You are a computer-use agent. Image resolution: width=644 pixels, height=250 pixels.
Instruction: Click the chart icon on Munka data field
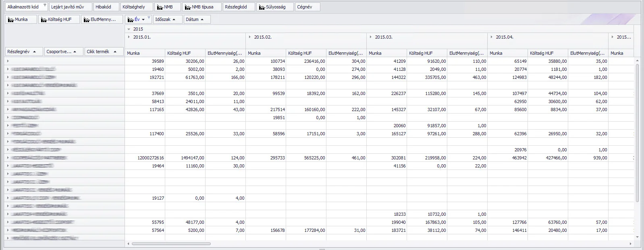click(11, 20)
